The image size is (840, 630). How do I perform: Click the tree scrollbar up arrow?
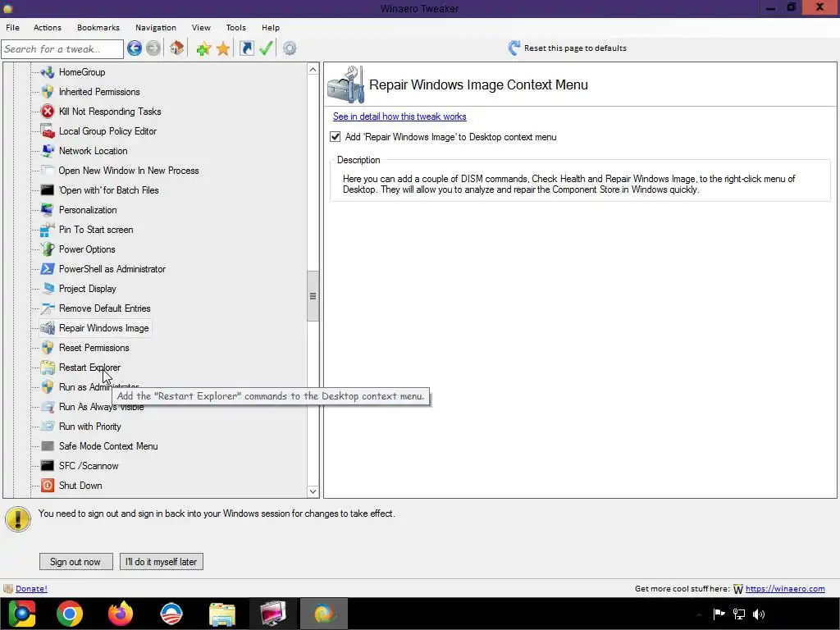point(313,70)
